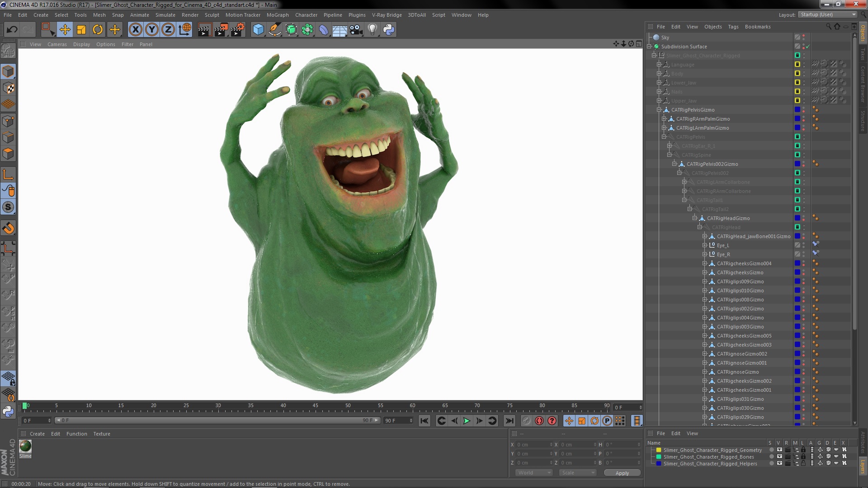Collapse the Subdivision Surface tree node
This screenshot has height=488, width=868.
click(650, 47)
